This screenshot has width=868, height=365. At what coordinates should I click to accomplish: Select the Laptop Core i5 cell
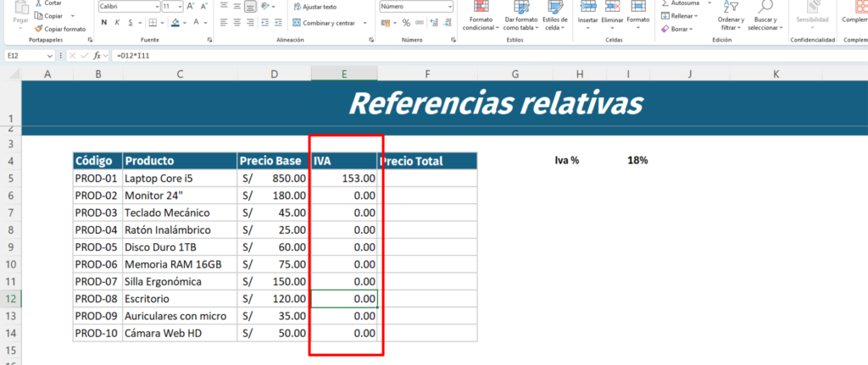click(x=180, y=179)
